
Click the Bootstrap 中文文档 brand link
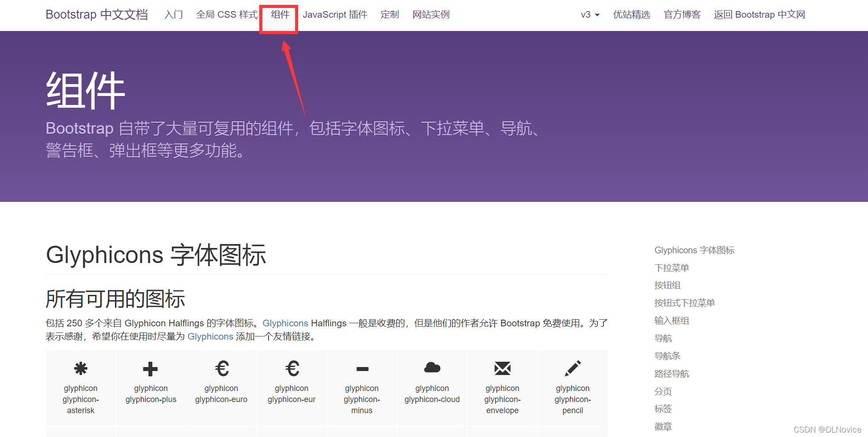[x=97, y=15]
